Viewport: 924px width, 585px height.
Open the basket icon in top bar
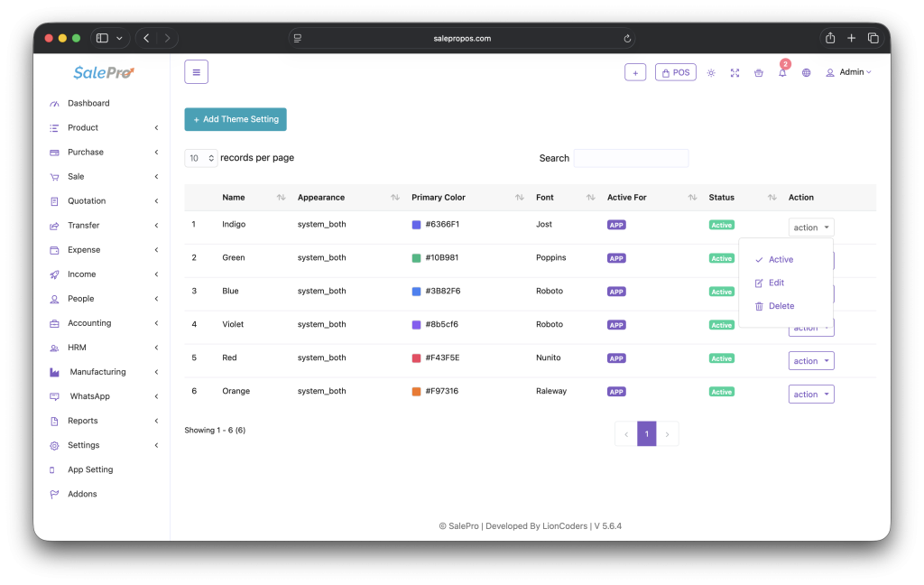point(759,73)
